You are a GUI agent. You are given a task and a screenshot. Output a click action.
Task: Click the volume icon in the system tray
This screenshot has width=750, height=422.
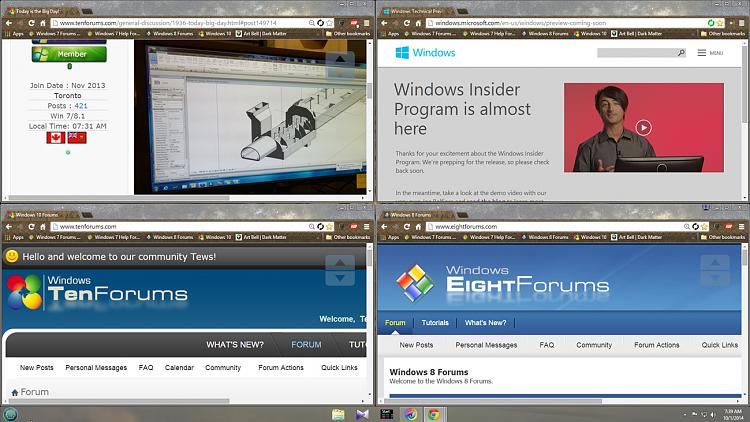[x=713, y=415]
